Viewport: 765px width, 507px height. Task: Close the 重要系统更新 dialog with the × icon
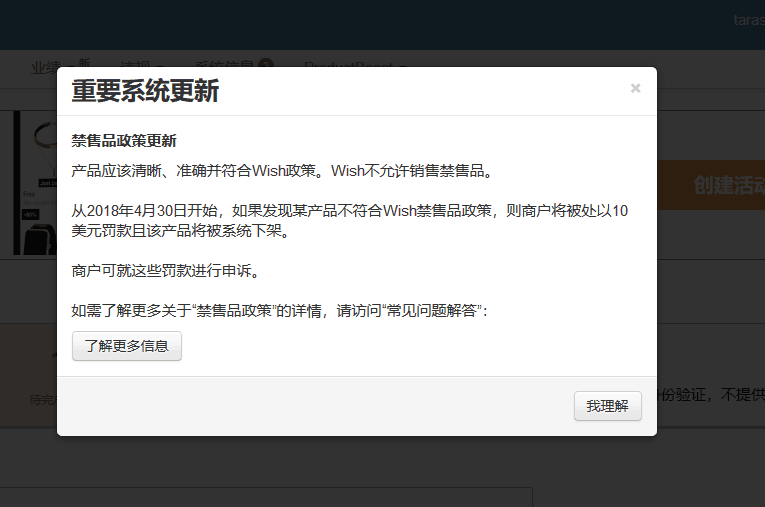click(x=635, y=88)
